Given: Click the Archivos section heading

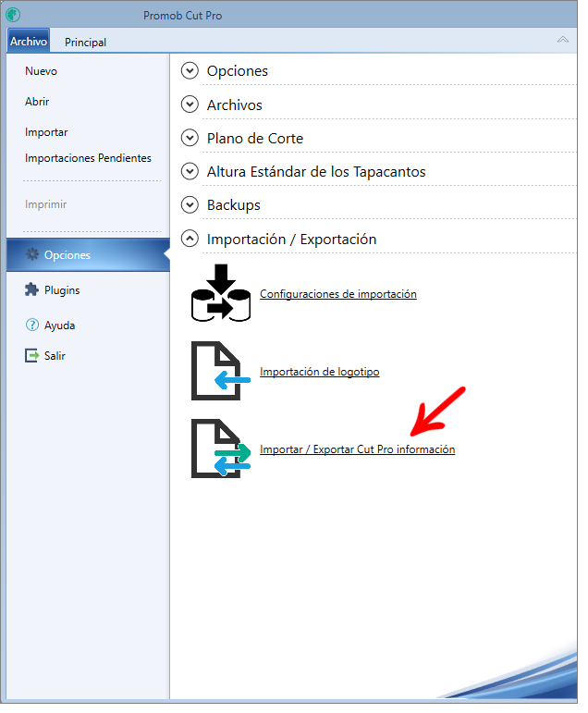Looking at the screenshot, I should click(235, 105).
